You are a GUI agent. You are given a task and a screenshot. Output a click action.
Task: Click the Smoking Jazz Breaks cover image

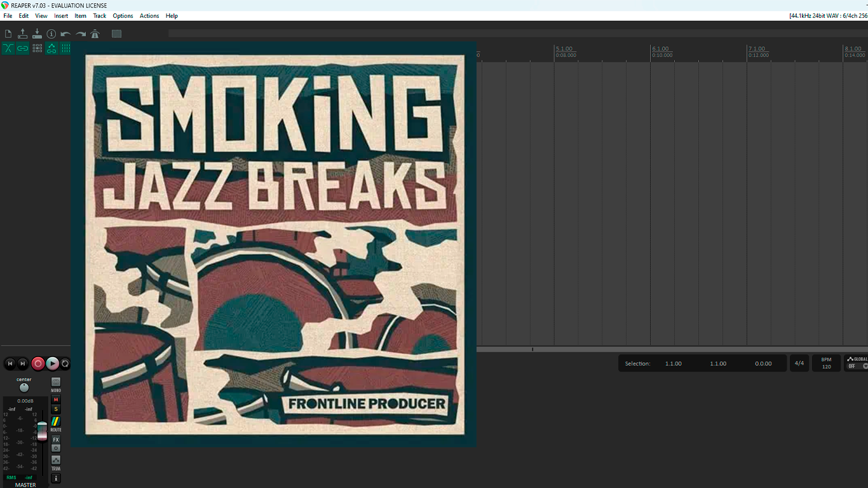[x=274, y=245]
